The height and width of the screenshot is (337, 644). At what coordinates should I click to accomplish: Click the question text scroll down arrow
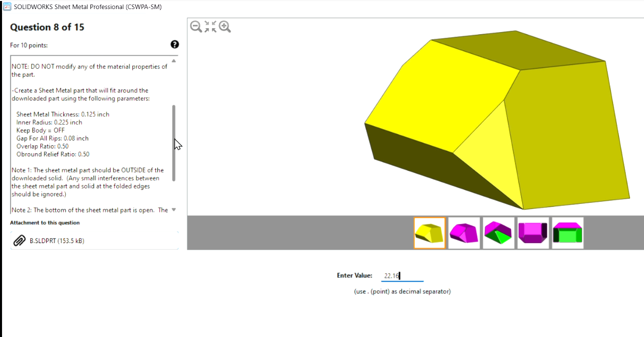coord(174,209)
